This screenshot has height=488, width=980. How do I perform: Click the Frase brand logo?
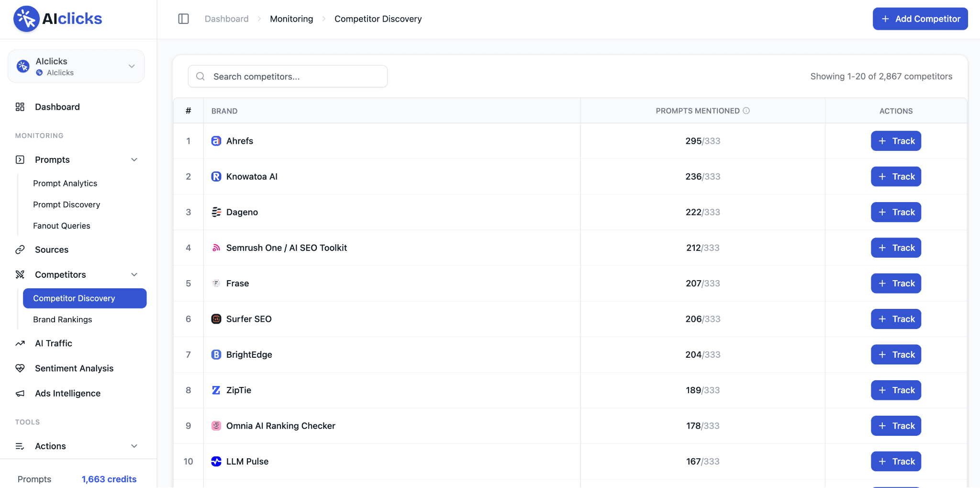pos(216,283)
